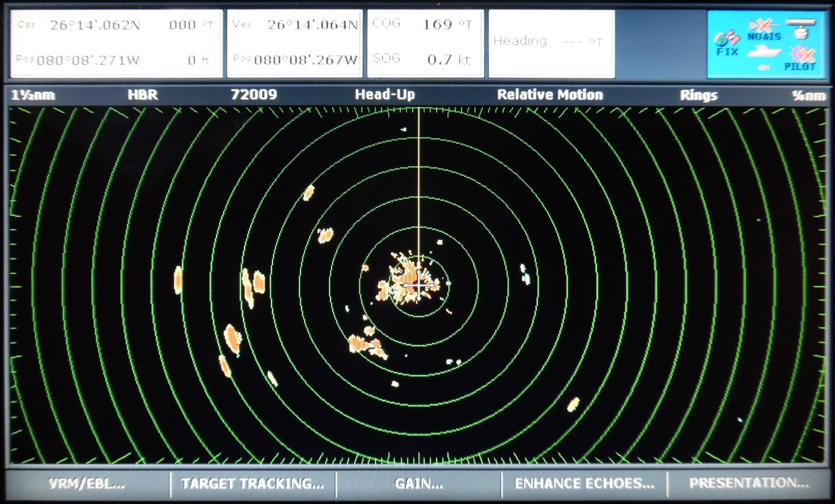Click the vessel crosshair at radar center
The image size is (835, 504).
(419, 286)
